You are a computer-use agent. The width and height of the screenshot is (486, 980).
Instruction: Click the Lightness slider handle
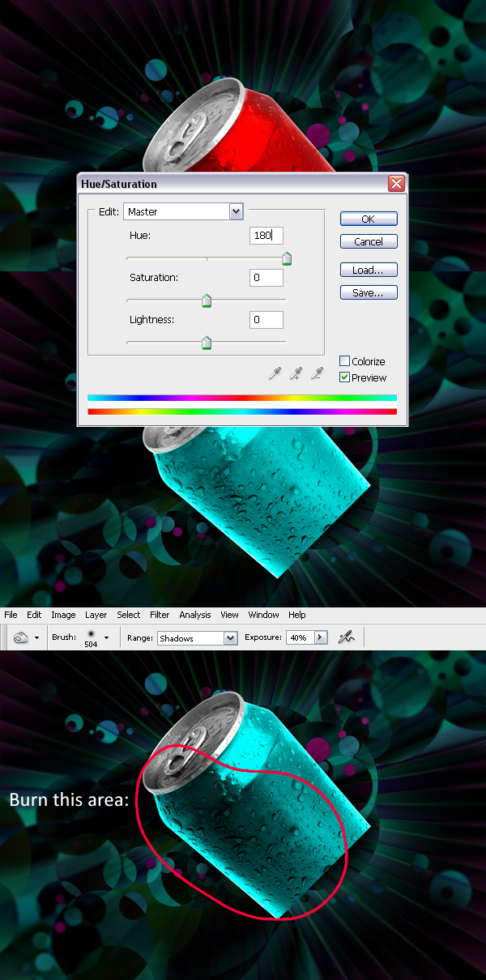[206, 343]
